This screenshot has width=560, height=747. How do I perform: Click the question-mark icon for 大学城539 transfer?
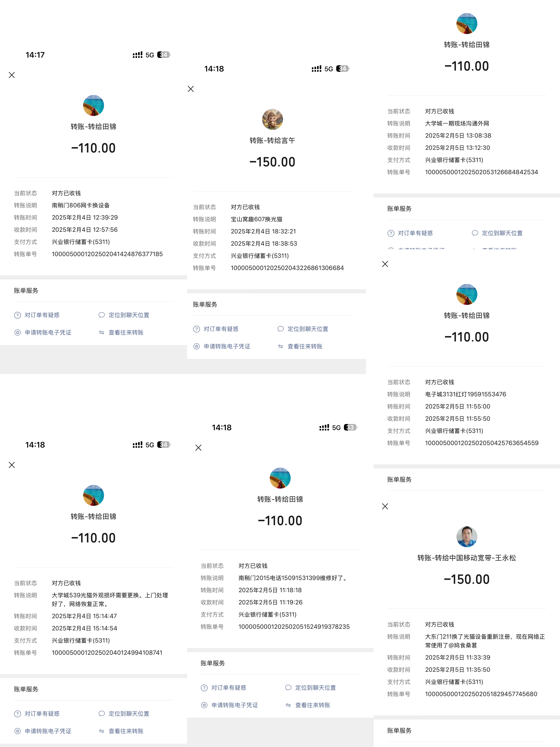pyautogui.click(x=18, y=714)
